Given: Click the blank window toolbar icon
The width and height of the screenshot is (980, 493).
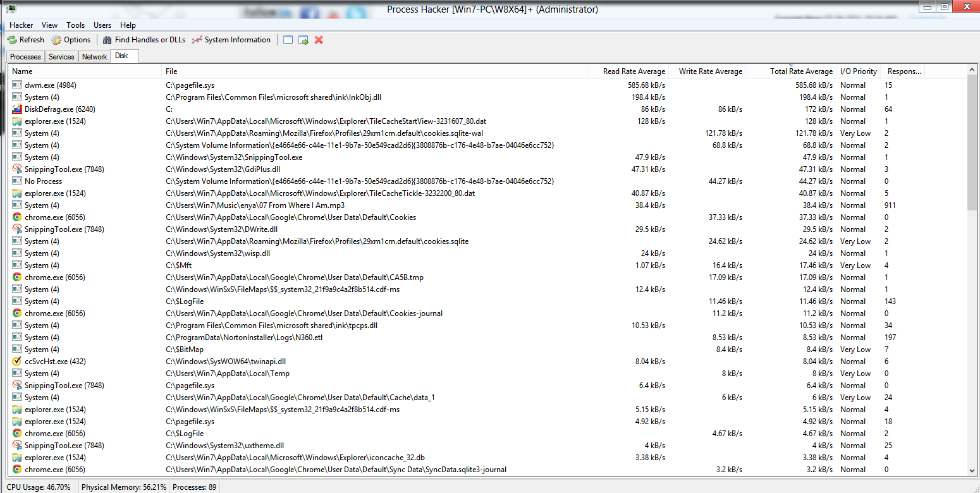Looking at the screenshot, I should [288, 40].
